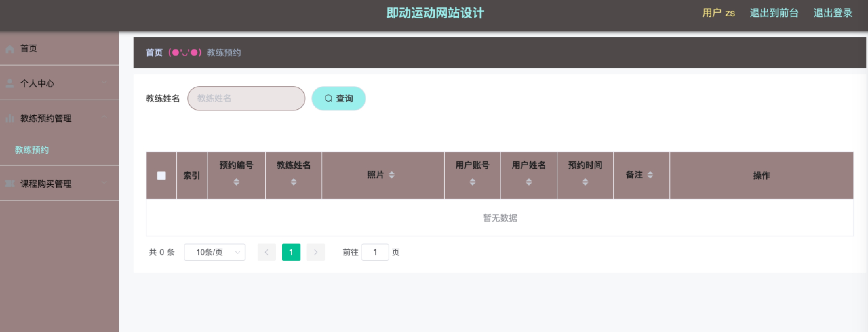Image resolution: width=868 pixels, height=332 pixels.
Task: Collapse the 教练预约管理 menu chevron
Action: [104, 117]
